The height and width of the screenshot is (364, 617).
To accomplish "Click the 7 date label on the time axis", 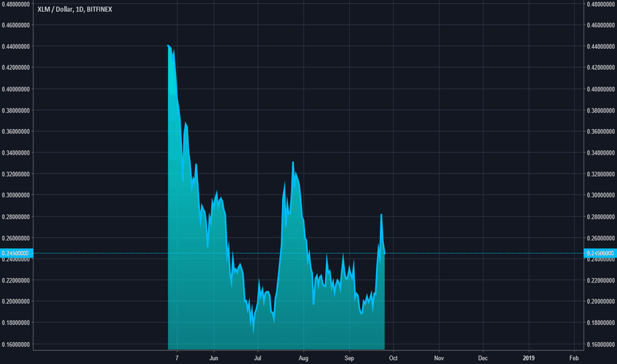I will click(x=177, y=358).
